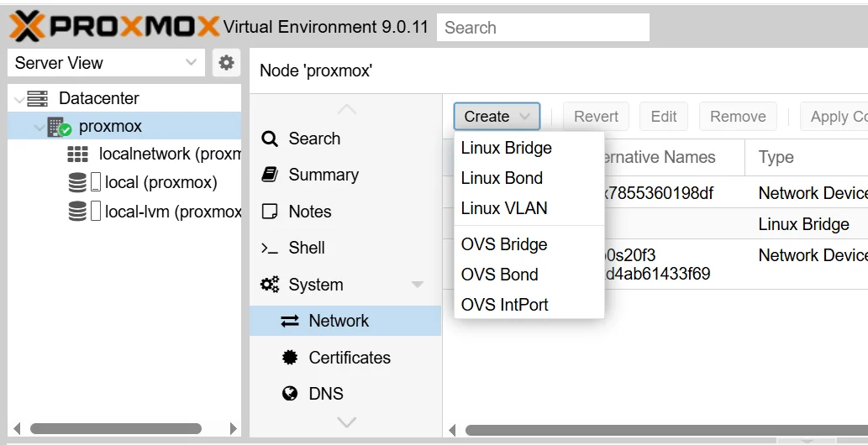Viewport: 868px width, 445px height.
Task: Select Datacenter in the tree
Action: pyautogui.click(x=124, y=98)
